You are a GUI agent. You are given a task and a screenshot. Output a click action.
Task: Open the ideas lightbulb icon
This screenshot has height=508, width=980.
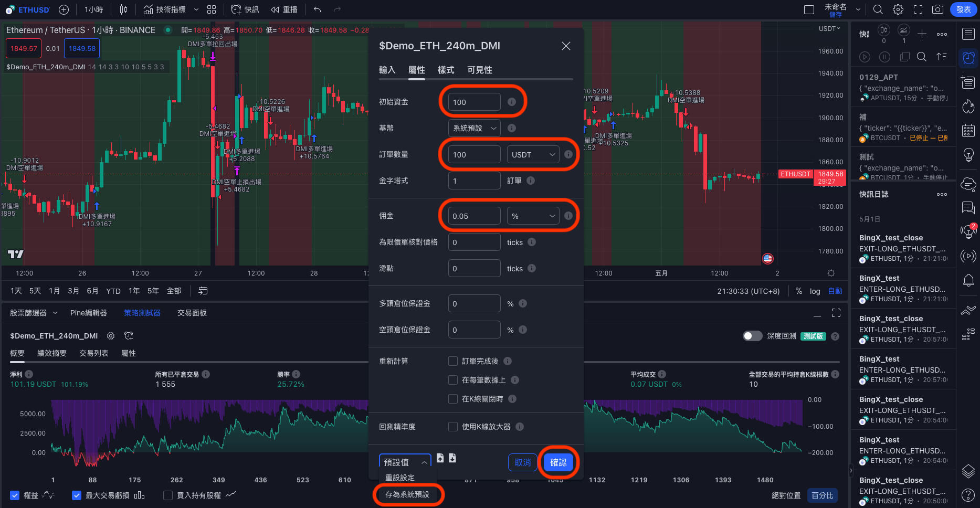click(x=968, y=155)
